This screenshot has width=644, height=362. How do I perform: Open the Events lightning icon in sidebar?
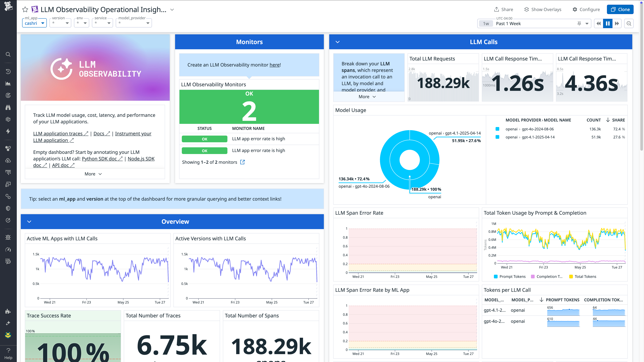point(8,131)
